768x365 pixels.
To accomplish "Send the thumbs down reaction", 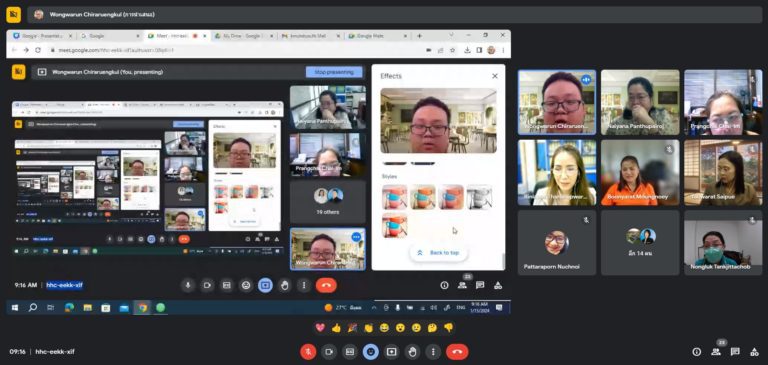I will 448,328.
